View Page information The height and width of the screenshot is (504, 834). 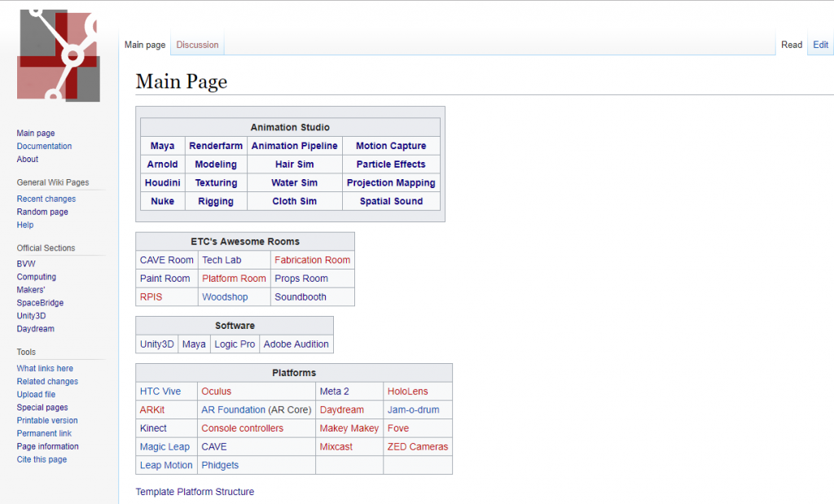pos(48,446)
